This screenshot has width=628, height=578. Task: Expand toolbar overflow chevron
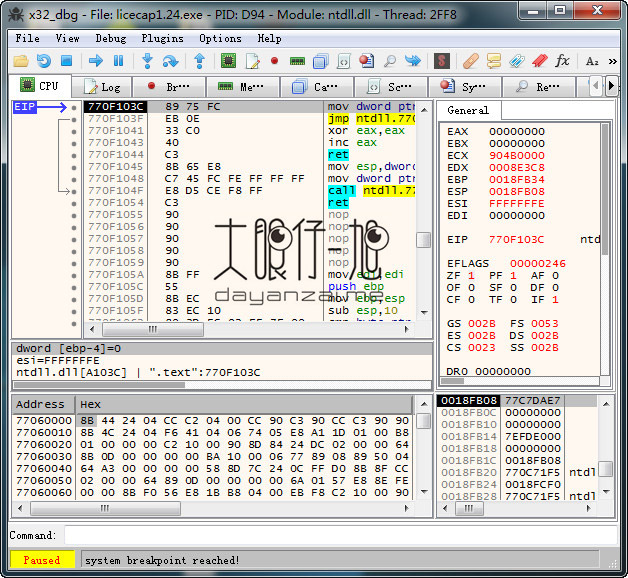click(612, 61)
